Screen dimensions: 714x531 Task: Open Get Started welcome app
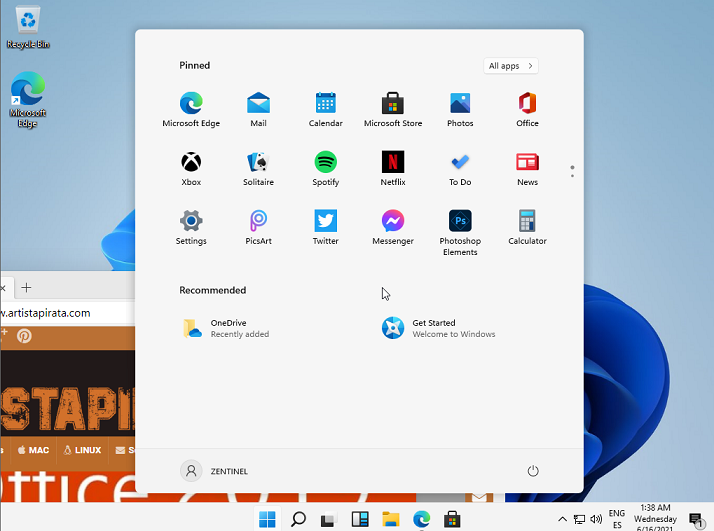click(x=438, y=328)
